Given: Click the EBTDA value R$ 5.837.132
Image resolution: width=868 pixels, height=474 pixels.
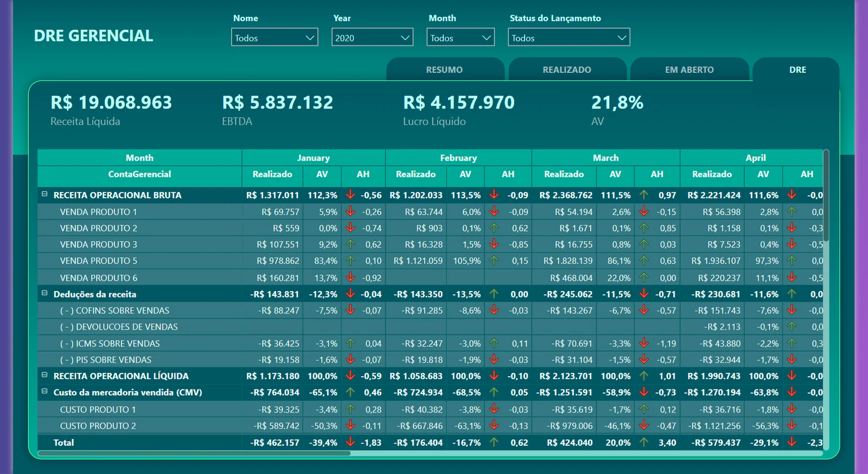Looking at the screenshot, I should (278, 102).
